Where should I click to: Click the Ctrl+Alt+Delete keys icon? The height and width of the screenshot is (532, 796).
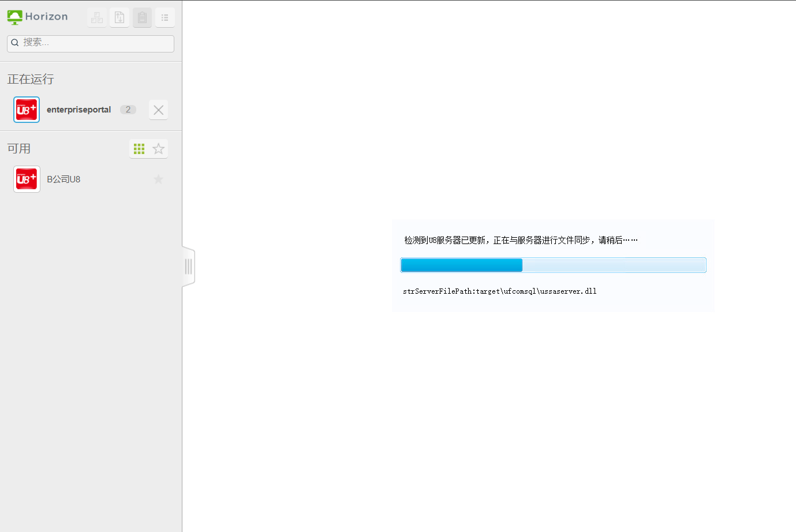point(97,17)
